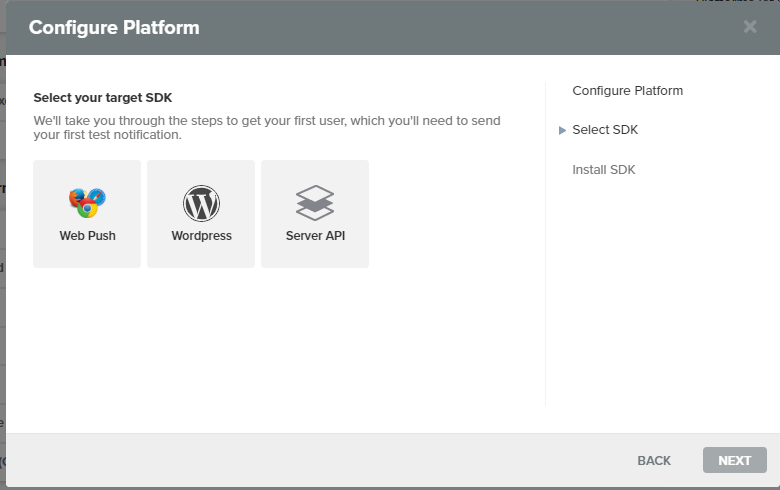Click the Web Push label
The image size is (780, 490).
point(87,236)
